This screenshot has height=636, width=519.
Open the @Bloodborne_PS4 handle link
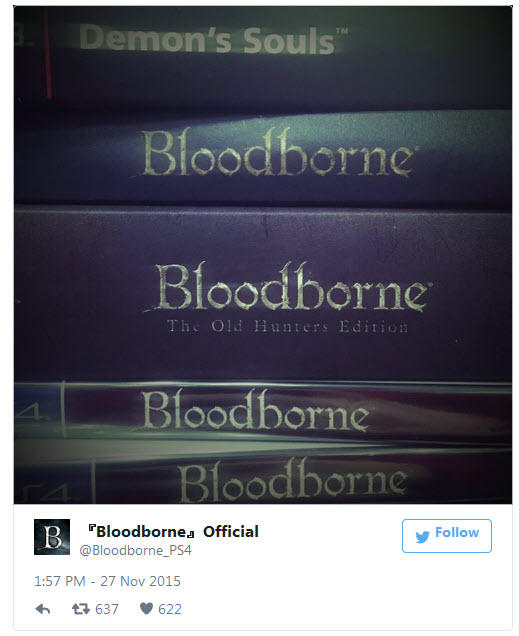(135, 550)
